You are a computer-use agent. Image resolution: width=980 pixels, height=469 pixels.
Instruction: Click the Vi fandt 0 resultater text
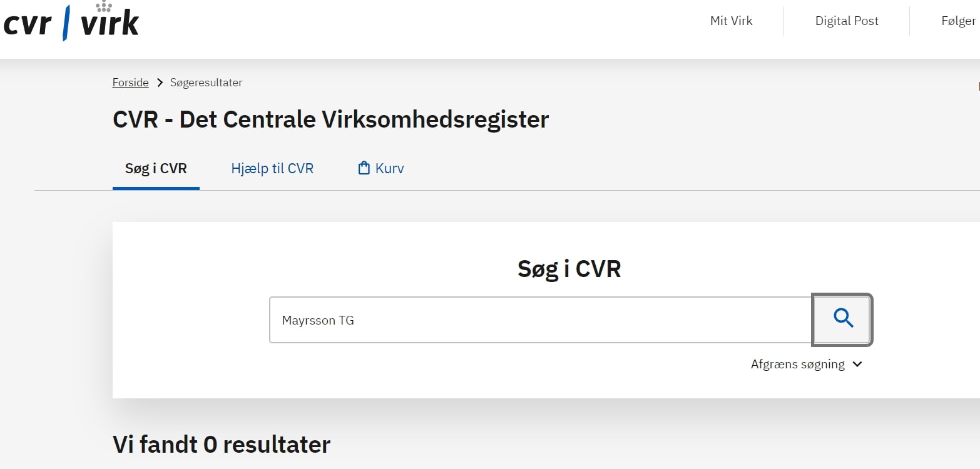click(222, 445)
